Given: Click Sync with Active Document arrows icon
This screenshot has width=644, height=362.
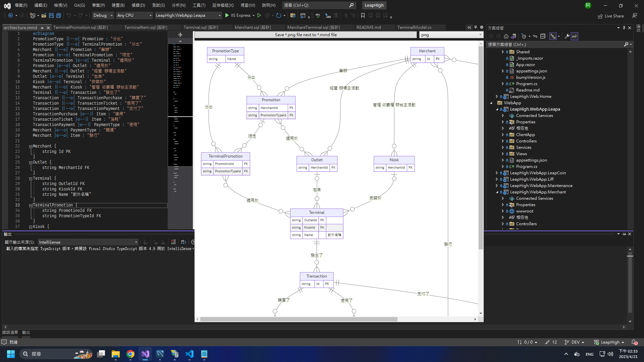Looking at the screenshot, I should click(x=535, y=36).
